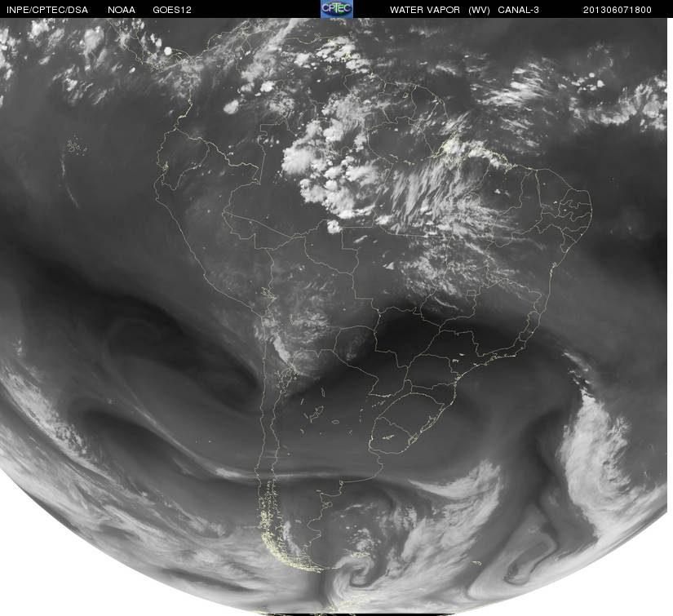Screen dimensions: 673x616
Task: Click the GOES12 satellite label
Action: pos(172,10)
